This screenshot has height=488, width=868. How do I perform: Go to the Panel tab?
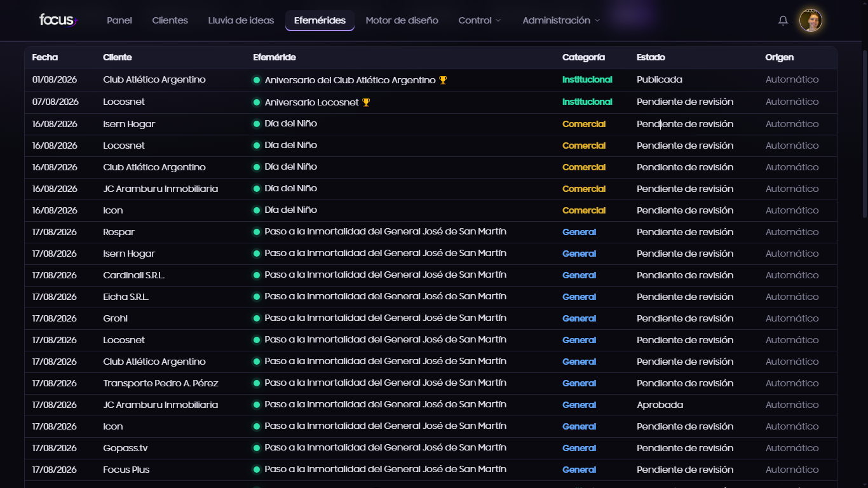119,20
